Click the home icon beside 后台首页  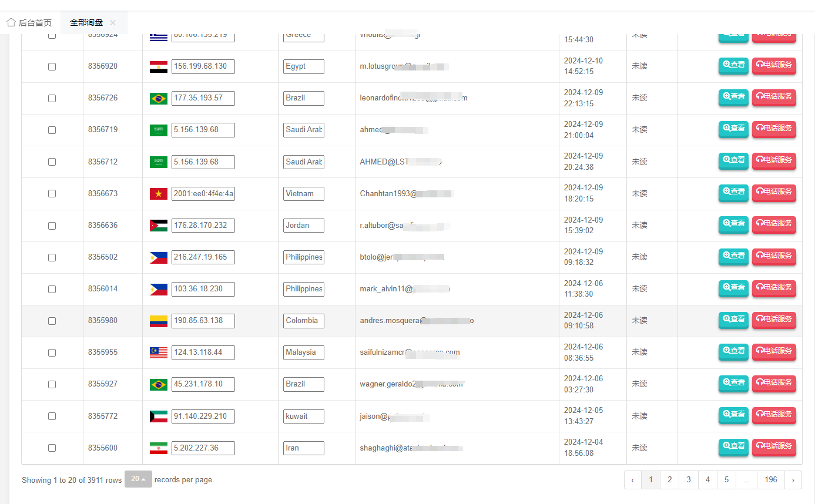click(x=11, y=22)
